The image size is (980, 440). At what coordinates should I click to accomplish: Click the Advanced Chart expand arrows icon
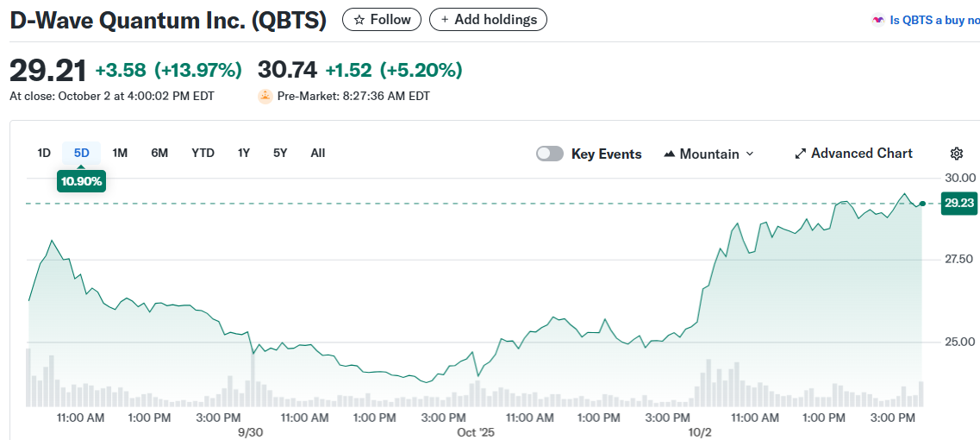pyautogui.click(x=801, y=154)
